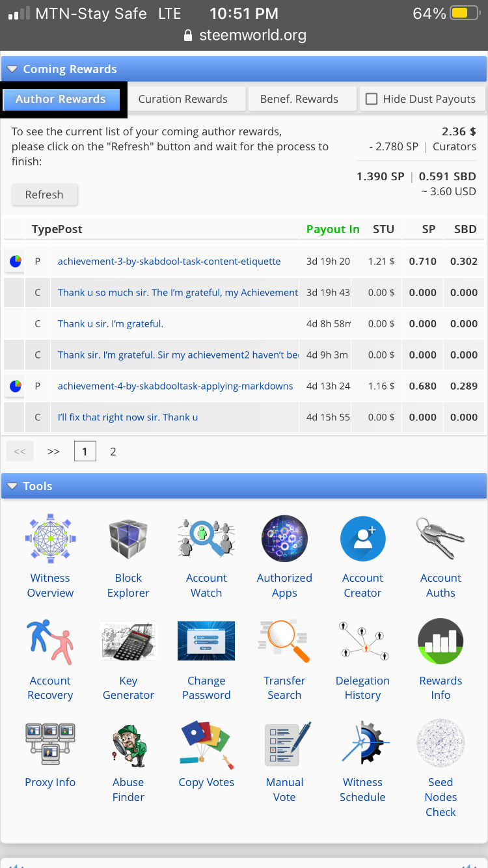This screenshot has width=488, height=868.
Task: Click the '4d 13h 24' payout time
Action: (328, 387)
